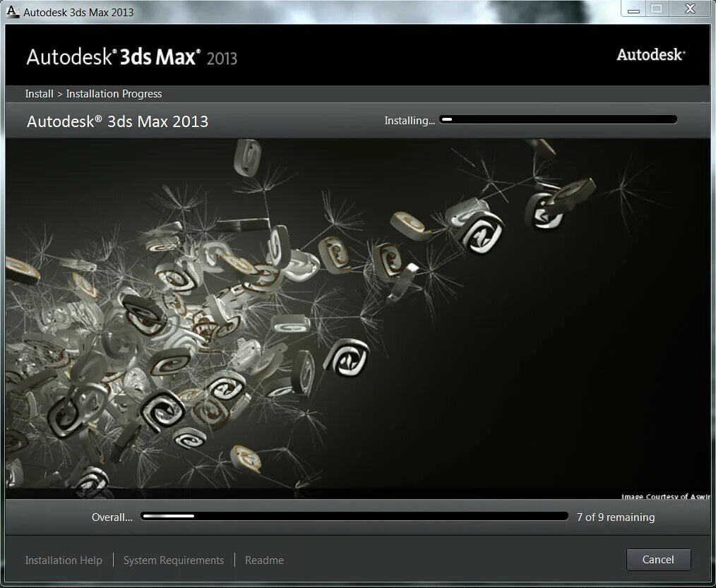Click the 'Image Courtesy of' credit text
Screen dimensions: 716x588
click(666, 496)
